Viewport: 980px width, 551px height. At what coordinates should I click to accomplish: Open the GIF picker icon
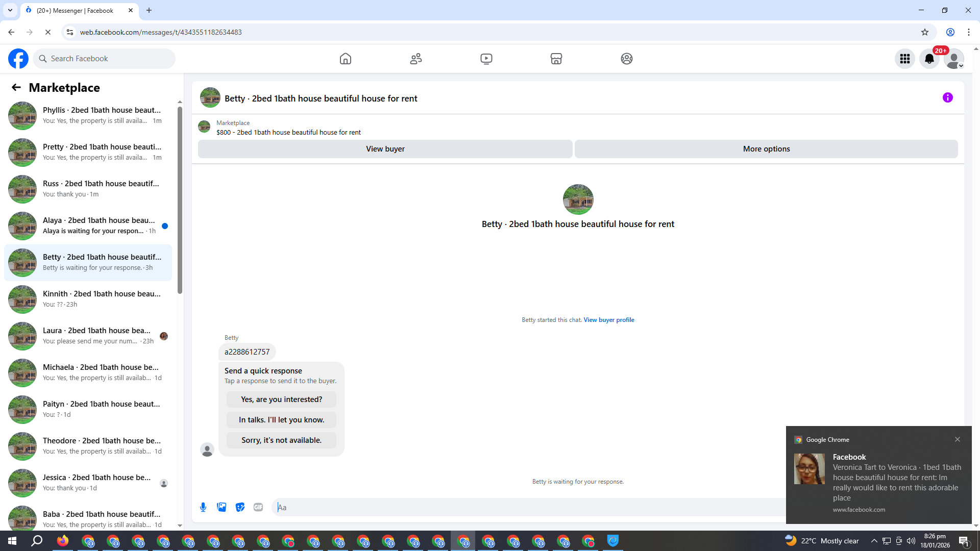tap(258, 507)
